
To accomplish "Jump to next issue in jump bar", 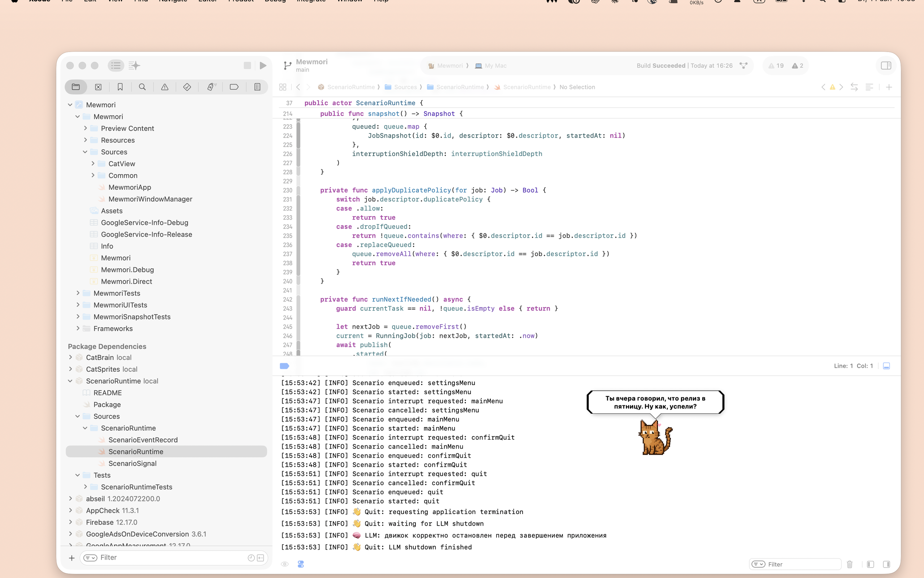I will [x=841, y=87].
